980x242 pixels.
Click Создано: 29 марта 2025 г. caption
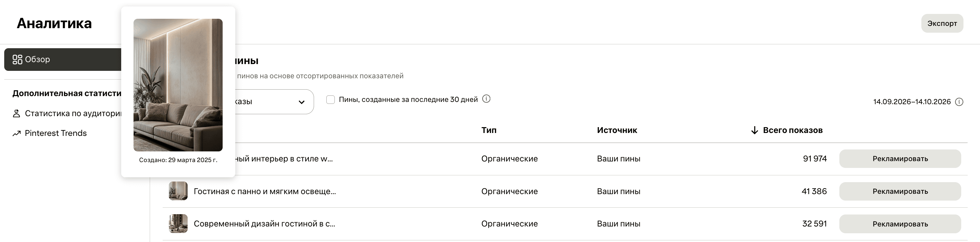(178, 160)
